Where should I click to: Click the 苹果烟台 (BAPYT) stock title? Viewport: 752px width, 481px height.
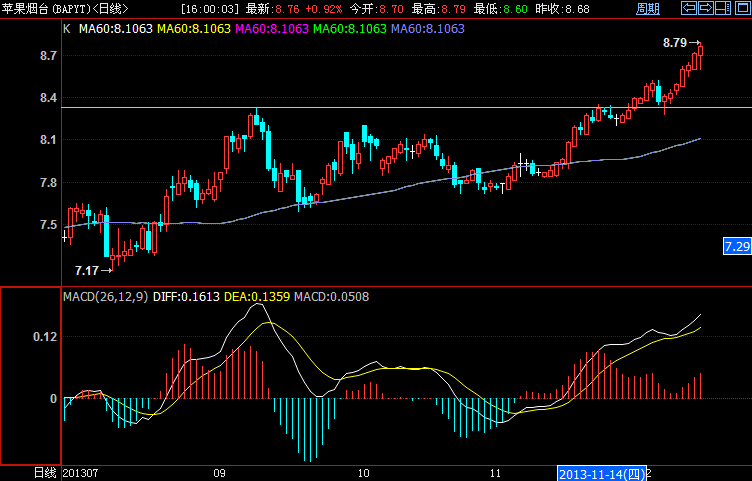[x=46, y=9]
